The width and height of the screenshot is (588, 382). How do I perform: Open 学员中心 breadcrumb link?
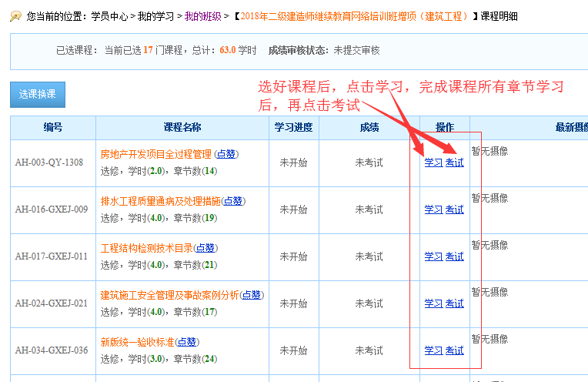point(109,15)
